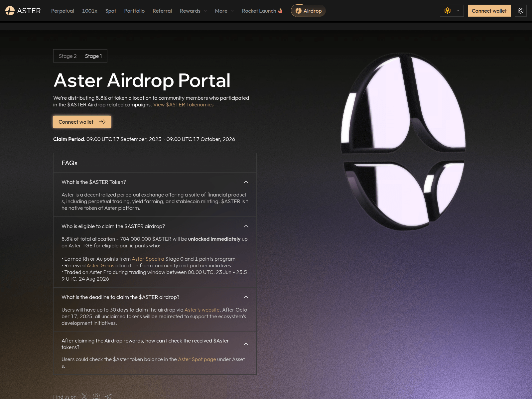Switch to Stage 1 tab
Viewport: 532px width, 399px height.
(93, 56)
